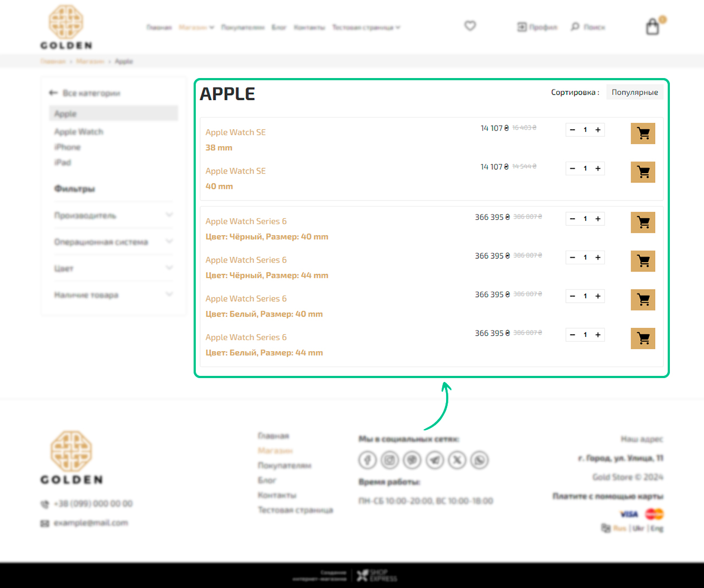704x588 pixels.
Task: Add Apple Watch SE 40 mm to cart
Action: click(643, 172)
